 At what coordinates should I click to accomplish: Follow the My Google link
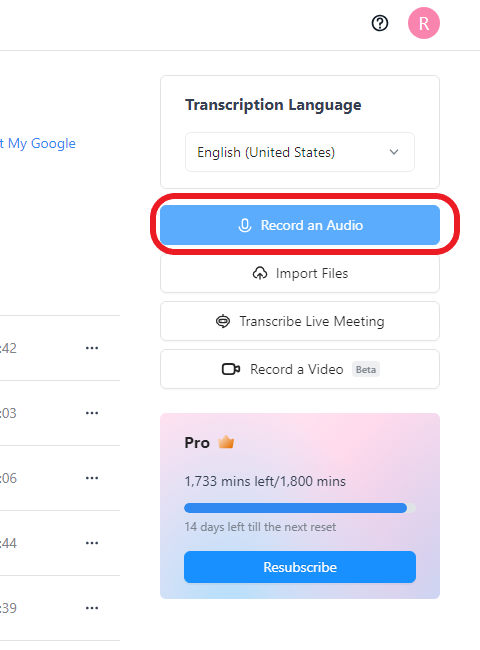pyautogui.click(x=38, y=143)
